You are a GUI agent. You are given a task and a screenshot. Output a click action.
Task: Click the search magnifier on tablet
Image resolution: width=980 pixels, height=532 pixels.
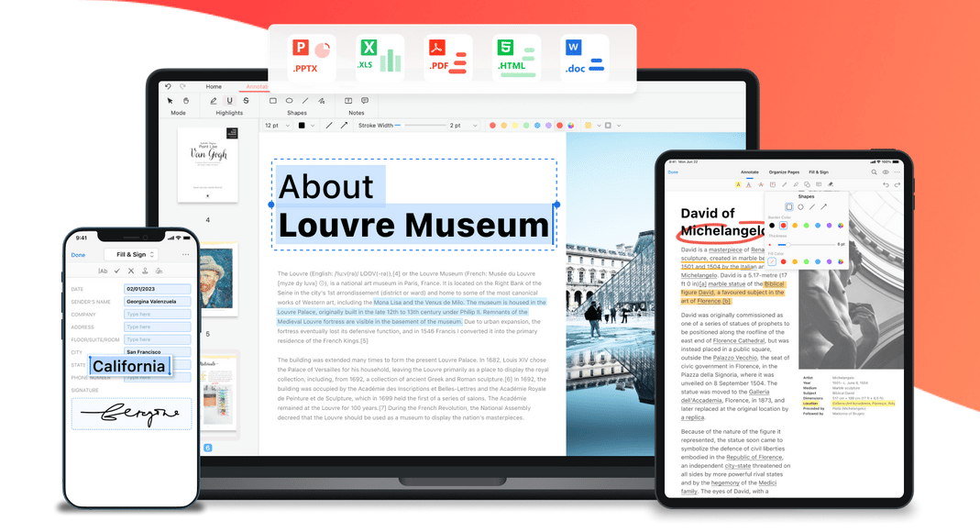click(x=874, y=172)
